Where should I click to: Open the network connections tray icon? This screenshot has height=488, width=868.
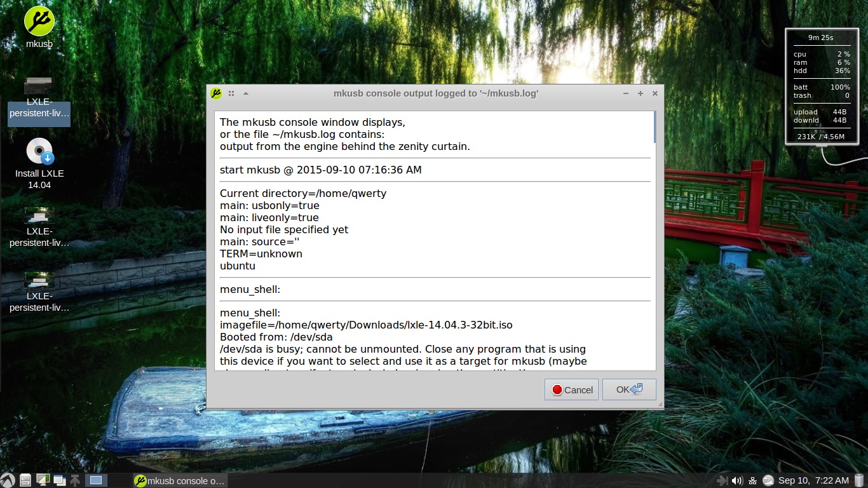pyautogui.click(x=752, y=480)
